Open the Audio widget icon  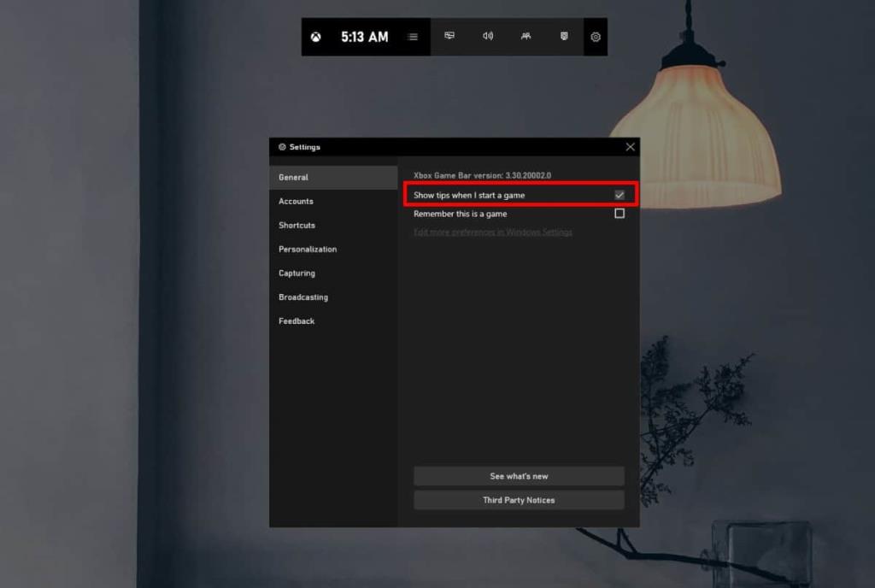(x=488, y=37)
